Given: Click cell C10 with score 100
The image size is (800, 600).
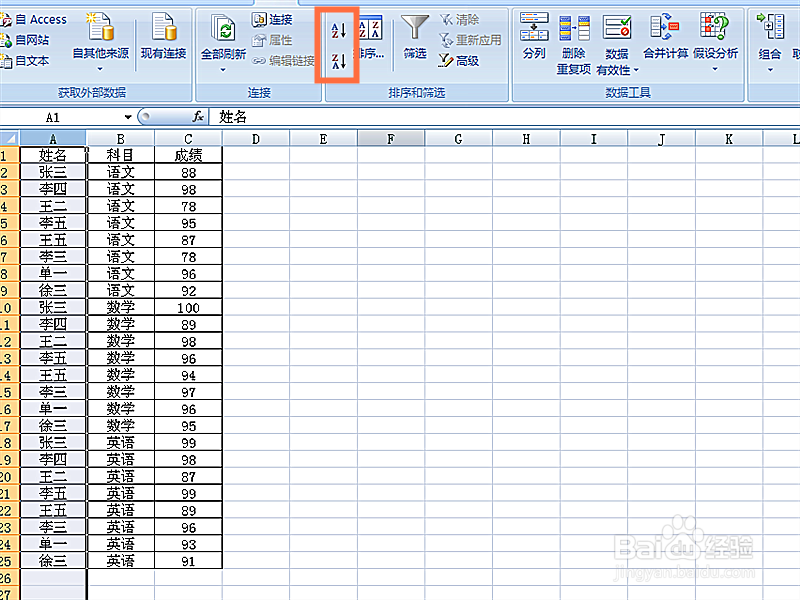Looking at the screenshot, I should tap(188, 308).
